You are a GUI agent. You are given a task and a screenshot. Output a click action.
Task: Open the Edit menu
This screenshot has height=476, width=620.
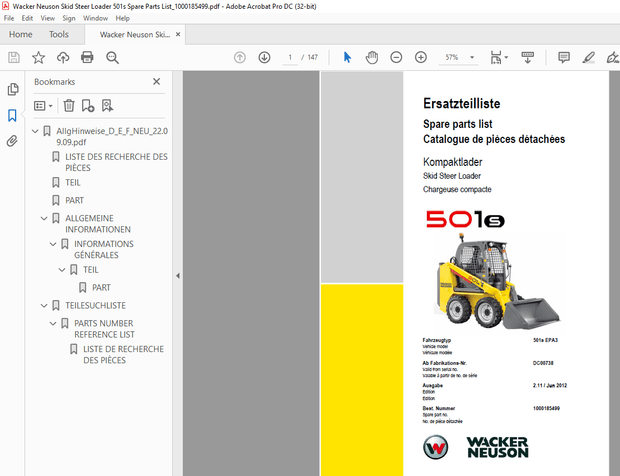27,18
